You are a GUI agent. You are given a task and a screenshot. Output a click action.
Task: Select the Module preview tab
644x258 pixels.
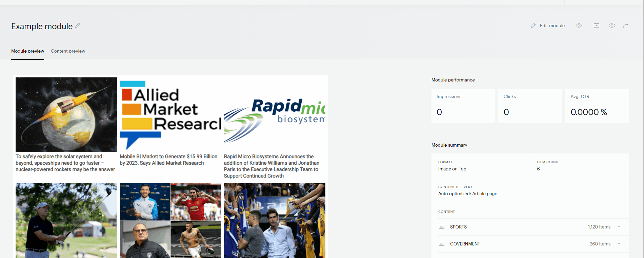28,51
